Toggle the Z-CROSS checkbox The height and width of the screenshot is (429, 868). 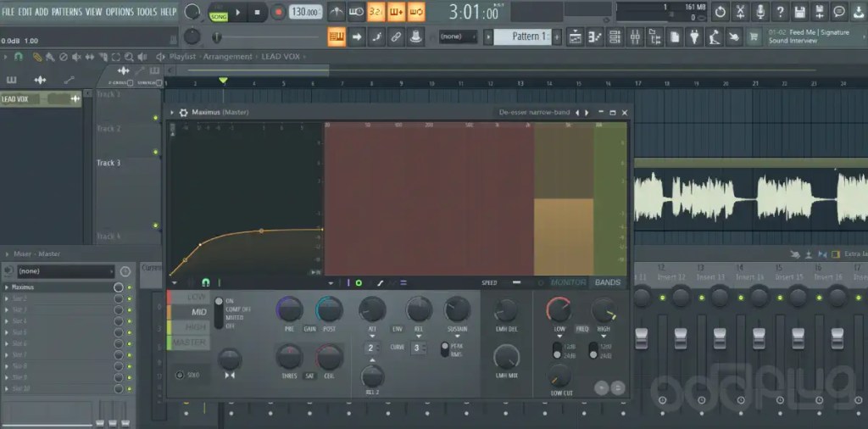(x=130, y=83)
